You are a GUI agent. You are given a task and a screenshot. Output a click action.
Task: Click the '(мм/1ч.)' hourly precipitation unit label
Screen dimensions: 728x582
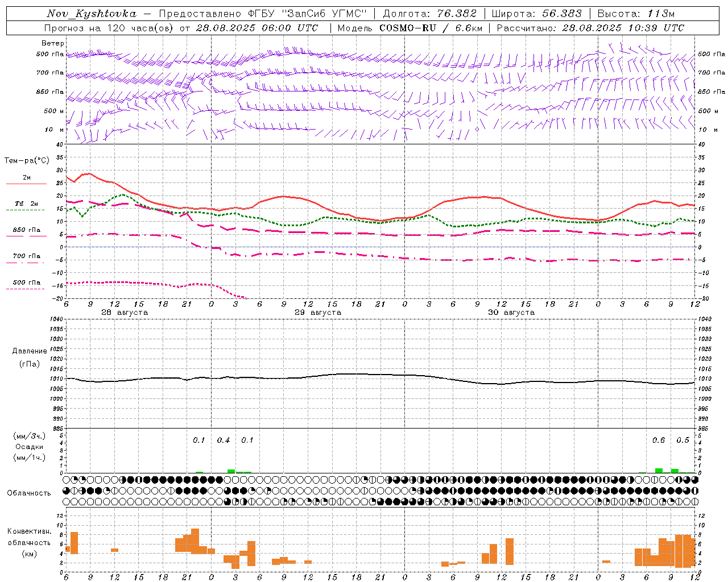coord(30,458)
